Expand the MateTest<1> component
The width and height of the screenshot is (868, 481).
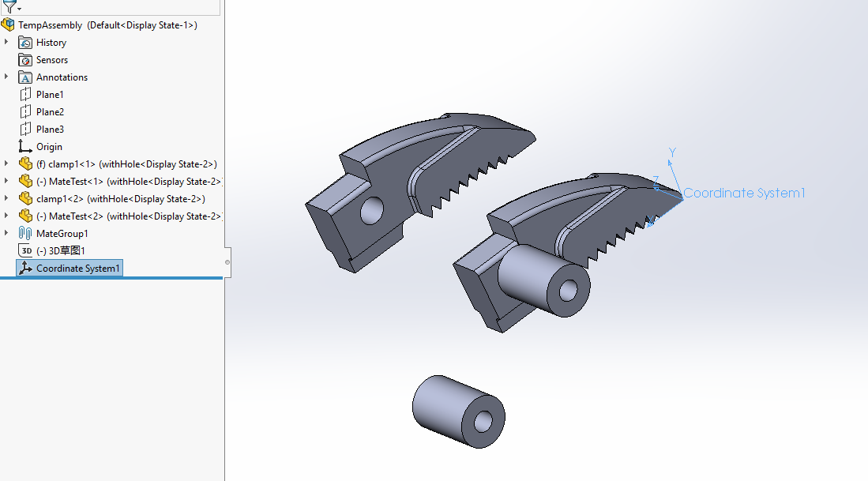[x=6, y=181]
